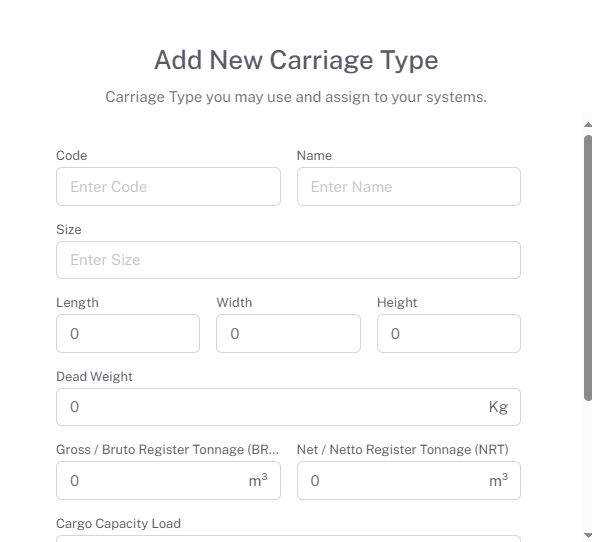Click the Gross / Bruto Register Tonnage label

click(x=167, y=450)
